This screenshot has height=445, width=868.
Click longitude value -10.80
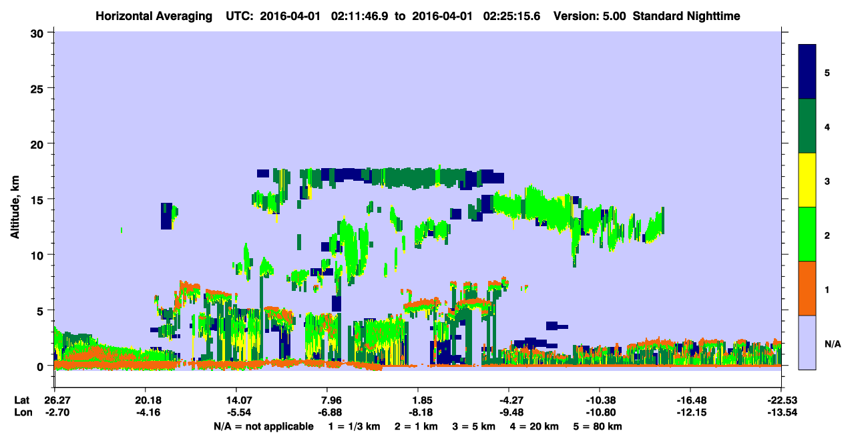pos(600,412)
